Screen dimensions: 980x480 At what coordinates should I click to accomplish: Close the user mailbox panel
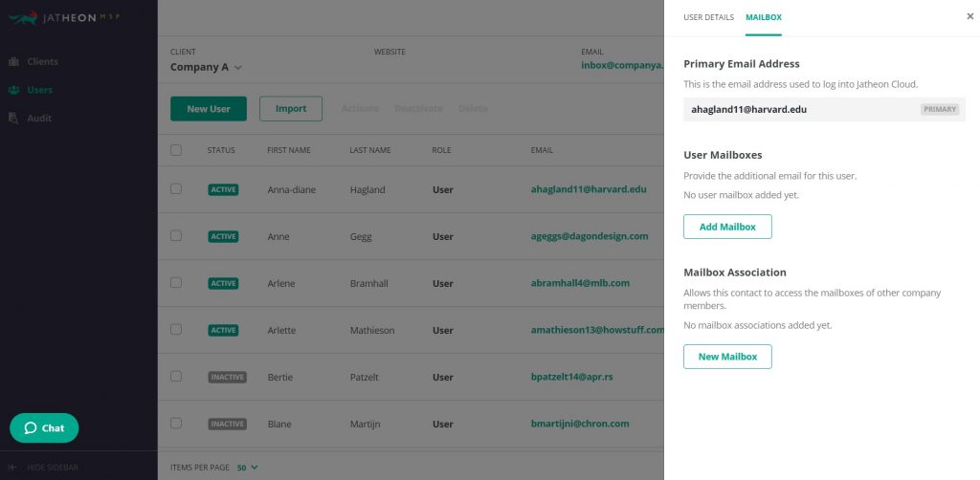970,17
